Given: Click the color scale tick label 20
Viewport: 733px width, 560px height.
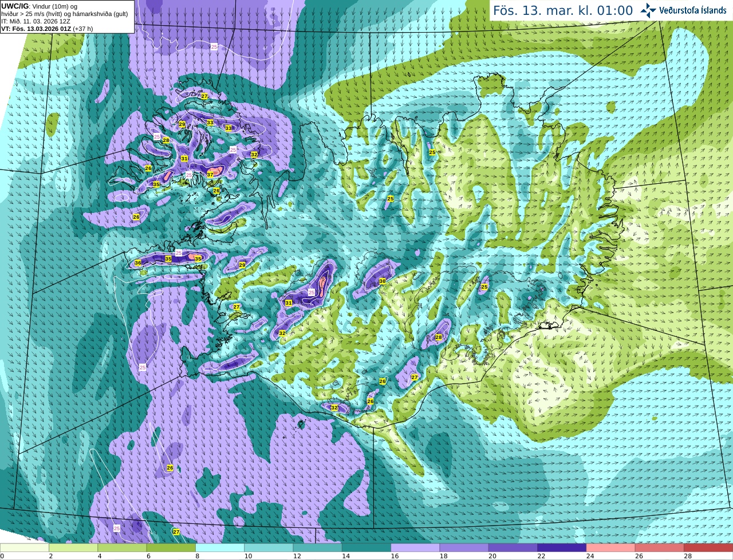Looking at the screenshot, I should pos(492,556).
